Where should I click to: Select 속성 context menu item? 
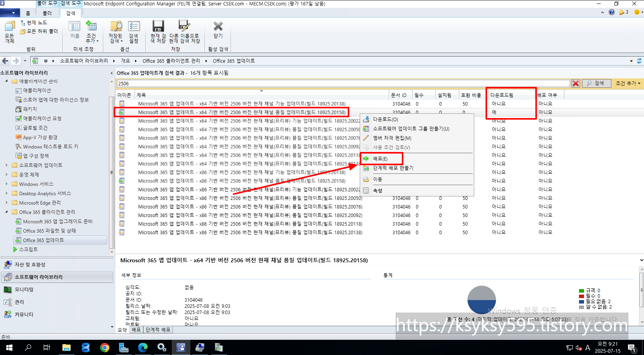click(417, 191)
